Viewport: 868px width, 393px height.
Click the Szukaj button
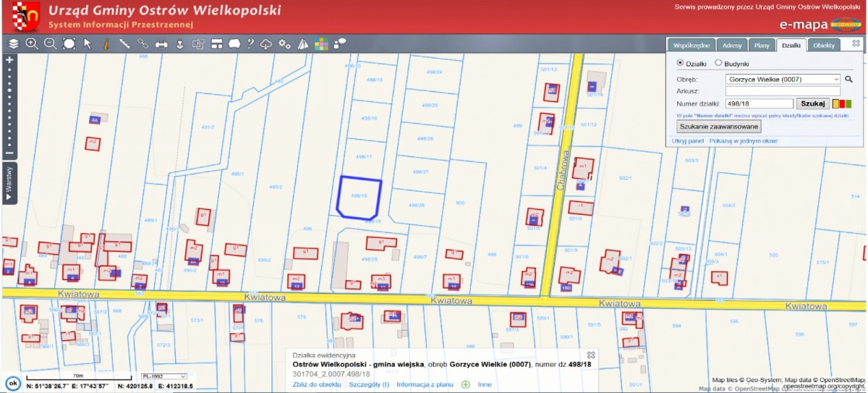point(813,103)
